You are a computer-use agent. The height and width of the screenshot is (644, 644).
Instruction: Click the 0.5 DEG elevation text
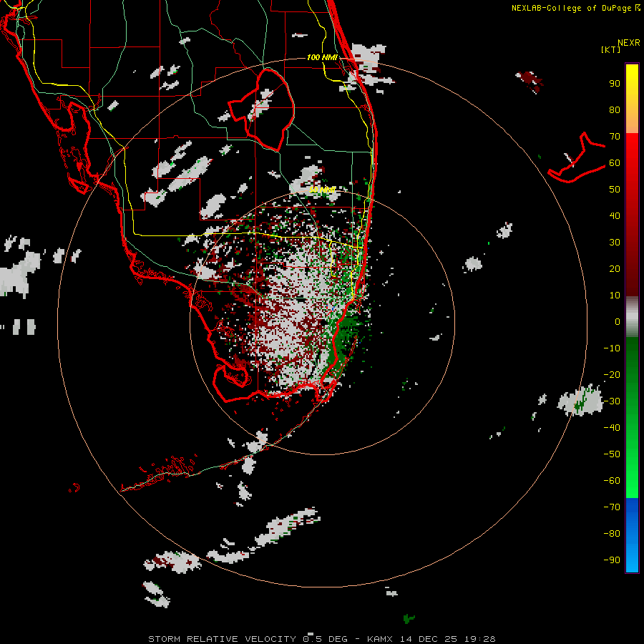click(x=325, y=639)
